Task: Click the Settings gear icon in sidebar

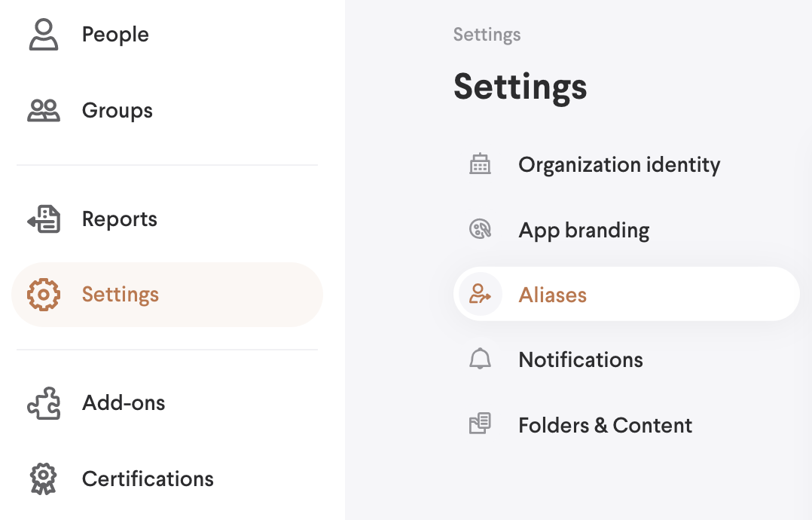Action: pos(44,294)
